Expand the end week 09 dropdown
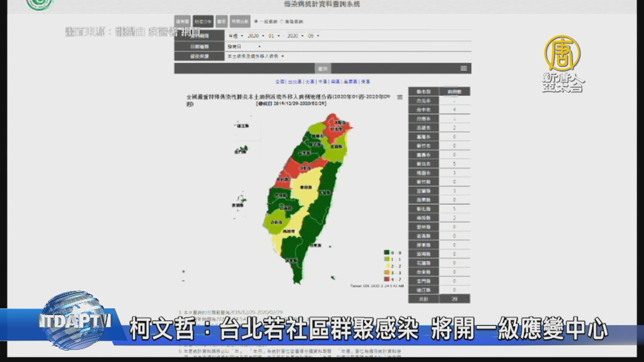The height and width of the screenshot is (362, 644). tap(313, 36)
